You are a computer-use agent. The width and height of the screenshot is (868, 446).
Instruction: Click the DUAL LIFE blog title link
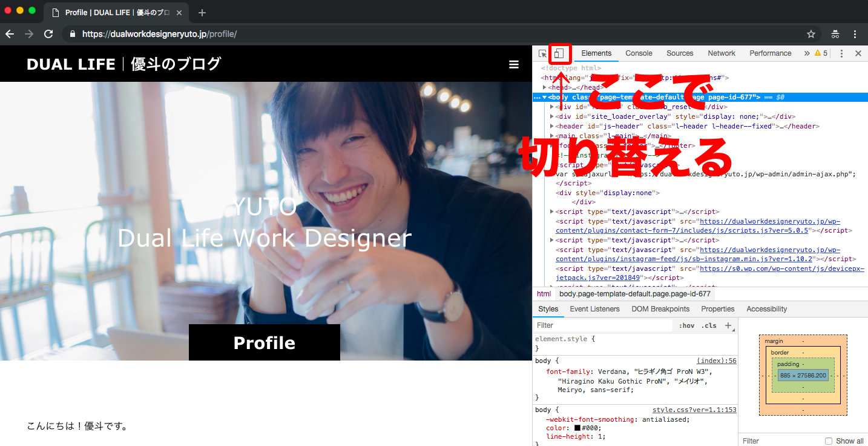coord(124,64)
